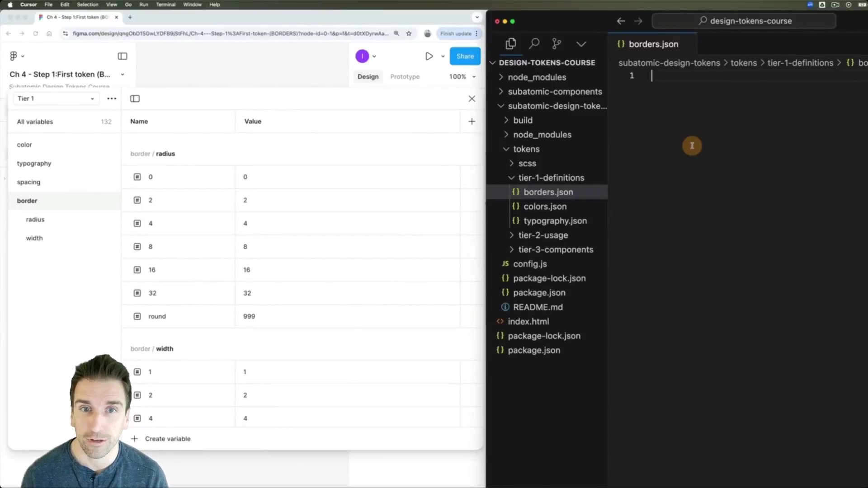The height and width of the screenshot is (488, 868).
Task: Open the Terminal menu in menu bar
Action: [x=165, y=5]
